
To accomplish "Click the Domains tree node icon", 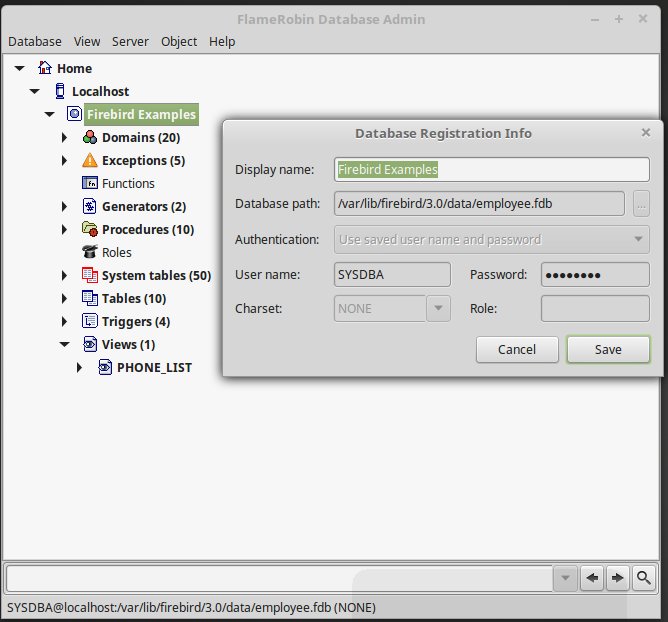I will (90, 138).
